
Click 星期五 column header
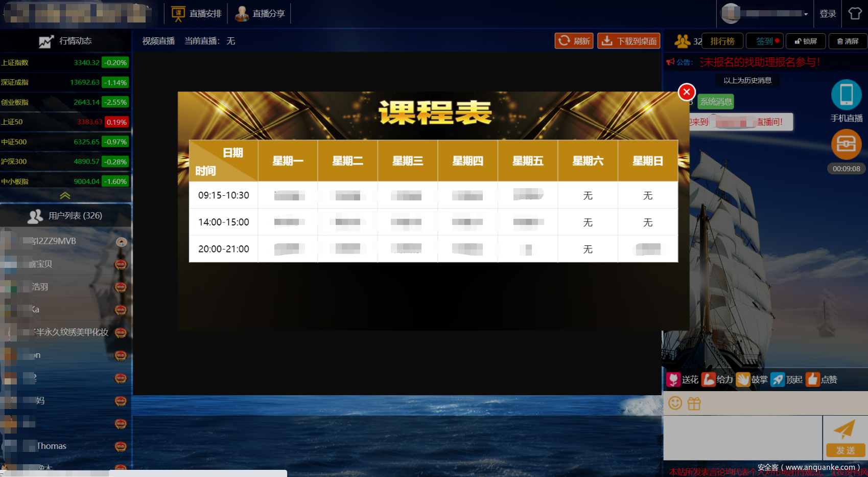tap(528, 161)
